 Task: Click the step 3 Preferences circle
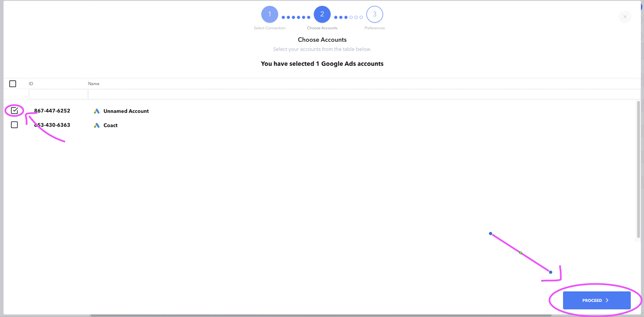click(374, 14)
